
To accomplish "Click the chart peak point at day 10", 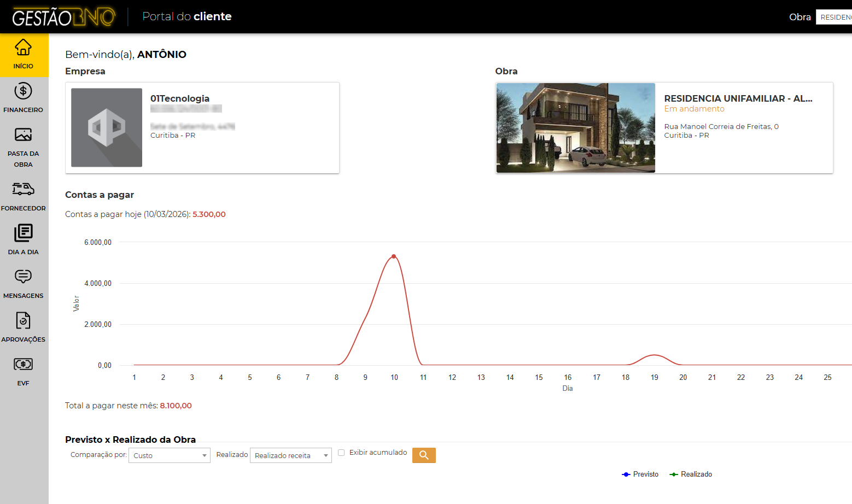I will tap(394, 256).
